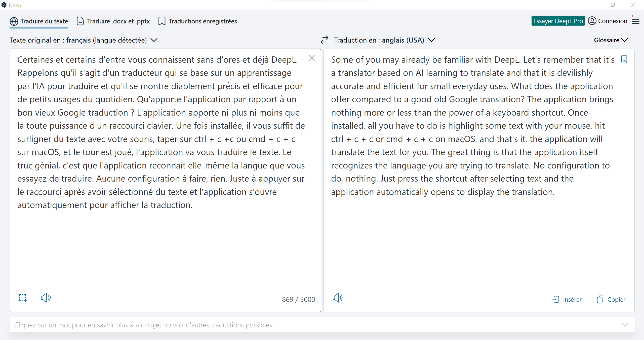Open source language dropdown chevron
Image resolution: width=644 pixels, height=340 pixels.
pos(154,40)
